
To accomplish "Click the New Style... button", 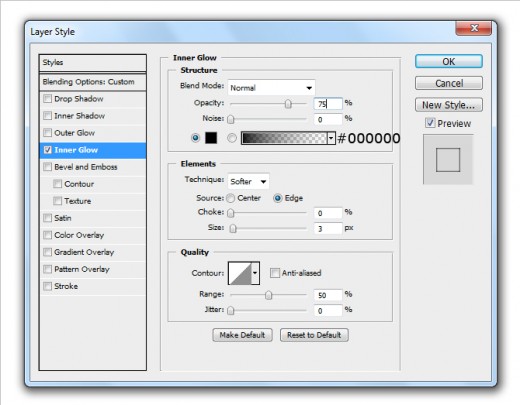I will pos(449,105).
